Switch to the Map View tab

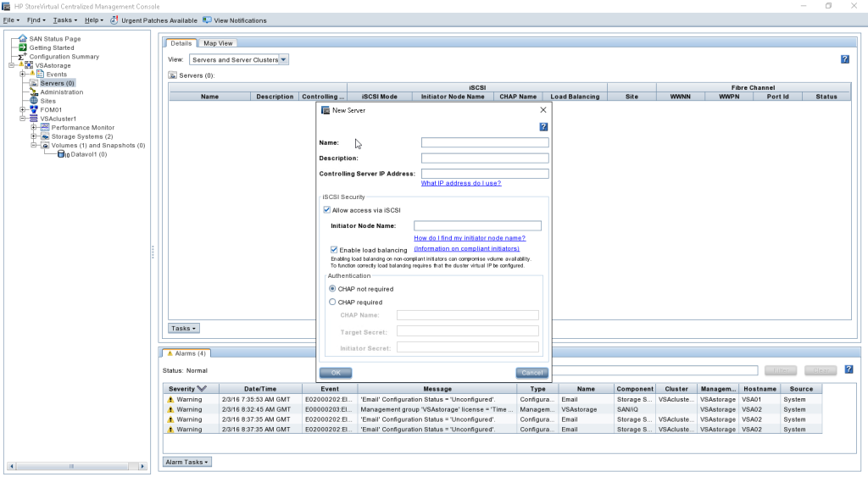[218, 43]
